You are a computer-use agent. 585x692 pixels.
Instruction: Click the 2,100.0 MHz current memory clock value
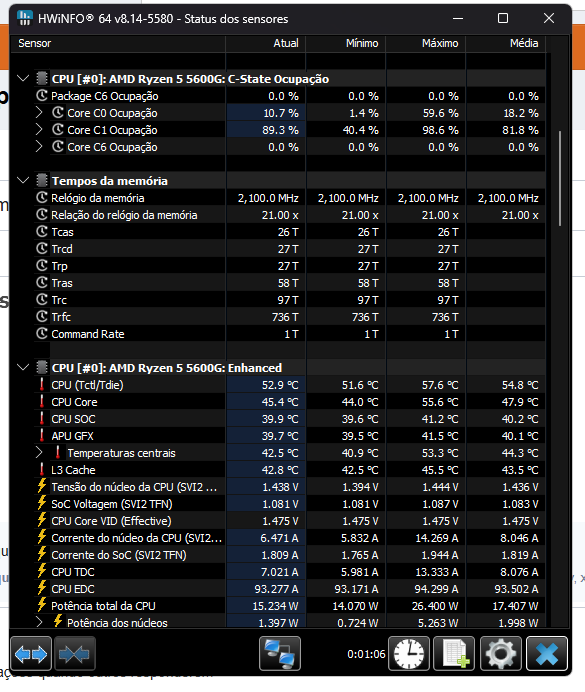point(268,198)
